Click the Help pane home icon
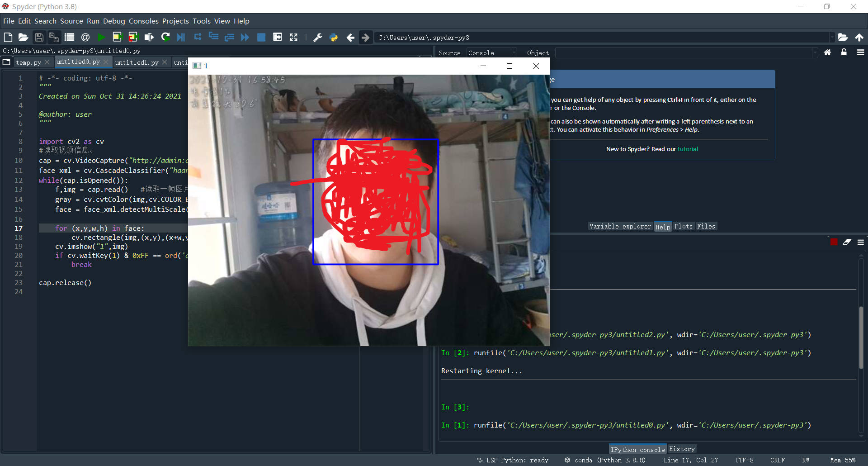Screen dimensions: 868x466 tap(827, 52)
